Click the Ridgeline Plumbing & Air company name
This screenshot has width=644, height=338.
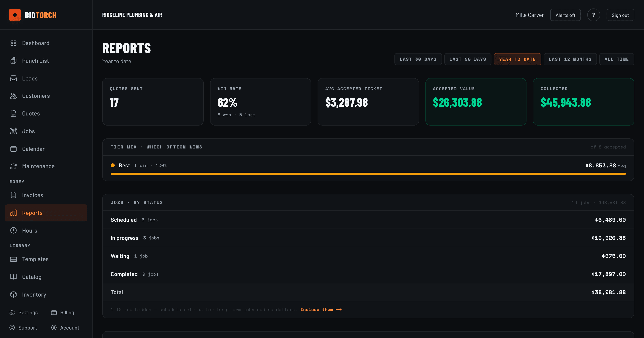click(132, 15)
